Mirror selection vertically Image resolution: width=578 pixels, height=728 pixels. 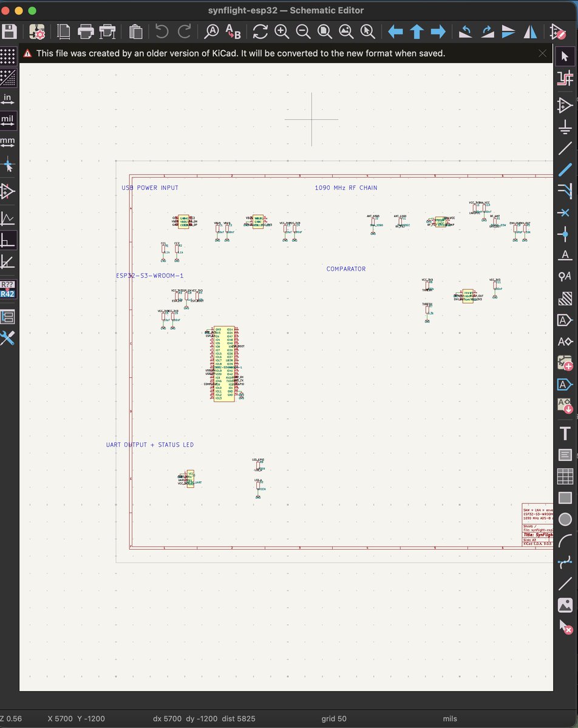point(509,32)
